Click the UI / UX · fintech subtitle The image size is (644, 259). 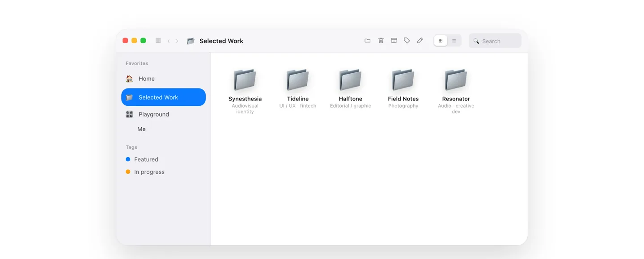pyautogui.click(x=298, y=106)
